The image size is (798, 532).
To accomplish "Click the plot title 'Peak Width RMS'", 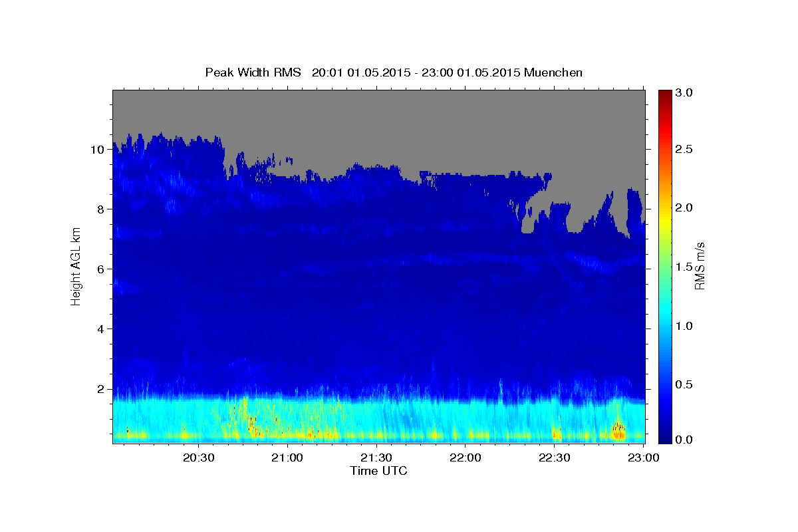I will pos(253,72).
